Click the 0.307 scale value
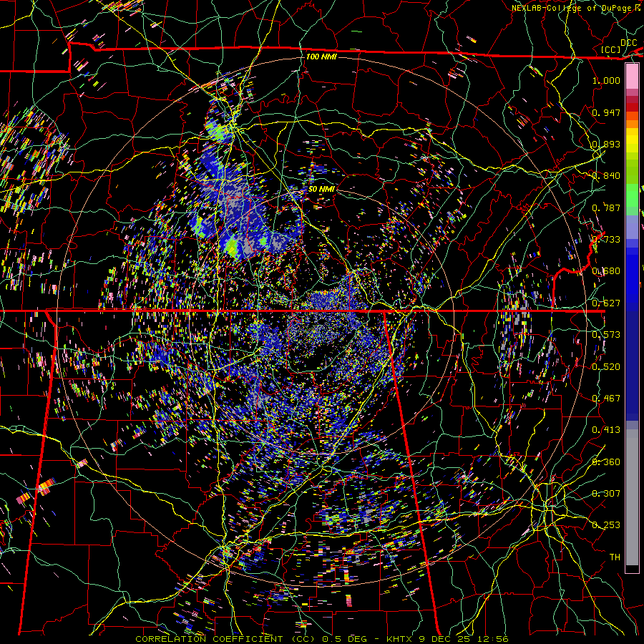644x644 pixels. tap(606, 493)
